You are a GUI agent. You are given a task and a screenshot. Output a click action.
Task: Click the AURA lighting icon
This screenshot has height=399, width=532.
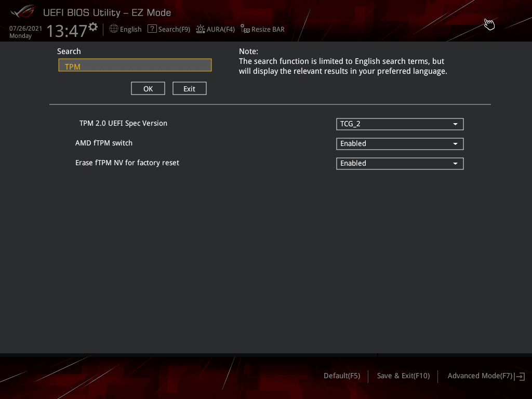pyautogui.click(x=201, y=29)
